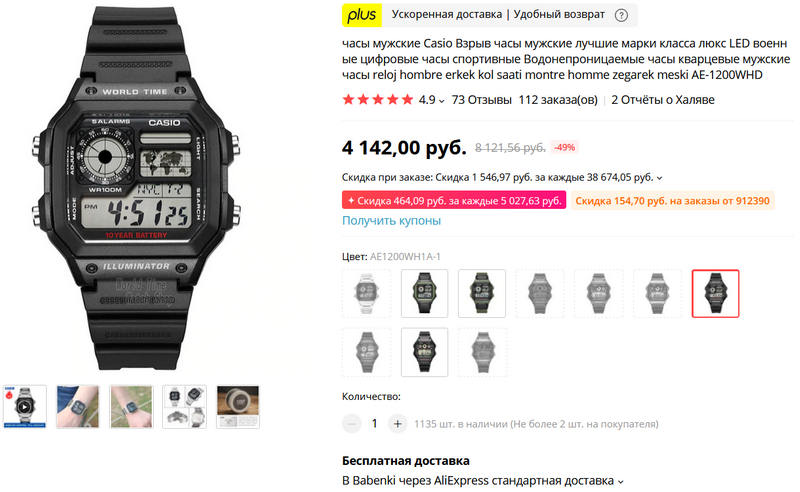The height and width of the screenshot is (492, 800).
Task: Choose the black watch variant in second row
Action: [424, 352]
